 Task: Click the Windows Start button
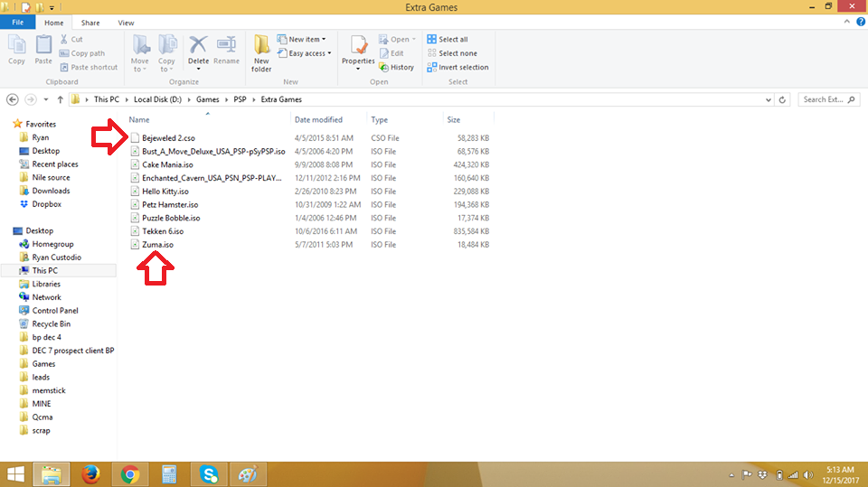(x=15, y=474)
